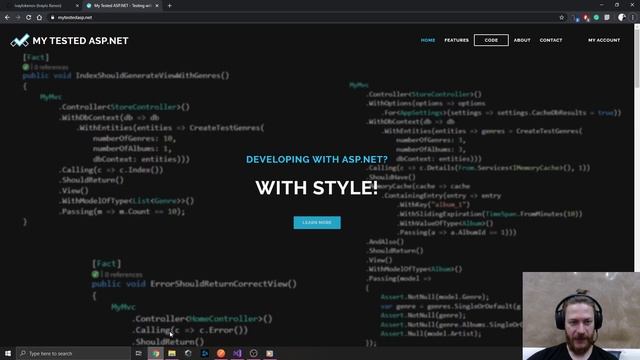Open the Visual Studio taskbar icon
The height and width of the screenshot is (360, 640).
[x=237, y=353]
